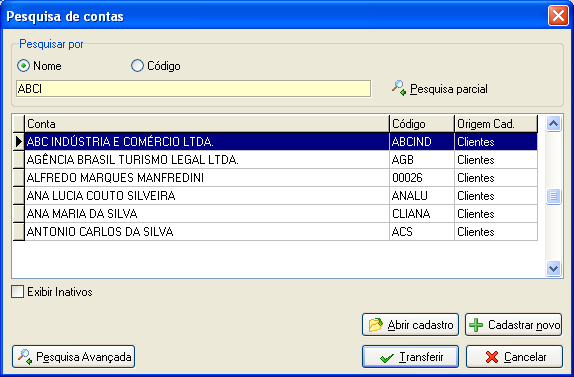Click the vertical scrollbar thumb
574x377 pixels.
[554, 196]
